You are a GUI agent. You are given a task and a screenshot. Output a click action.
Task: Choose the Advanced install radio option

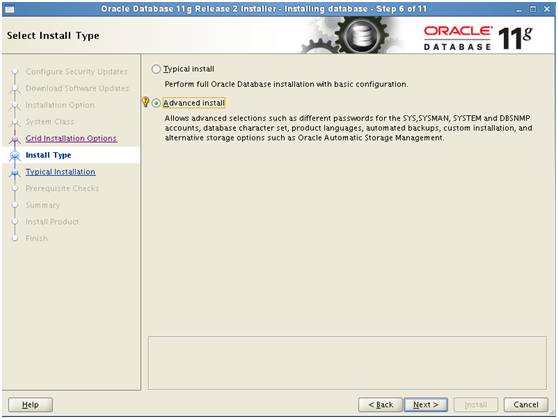click(x=156, y=103)
